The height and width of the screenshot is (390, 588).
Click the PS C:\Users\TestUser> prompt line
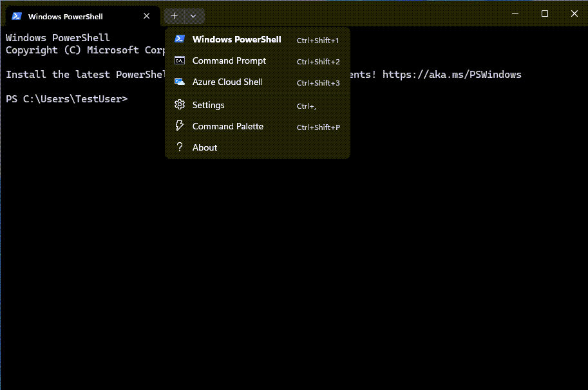tap(67, 99)
